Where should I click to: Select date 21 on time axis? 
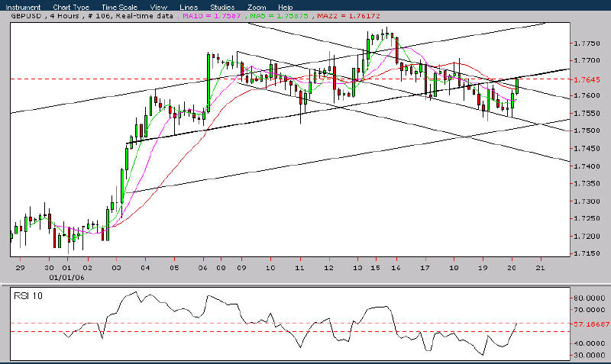pyautogui.click(x=540, y=268)
